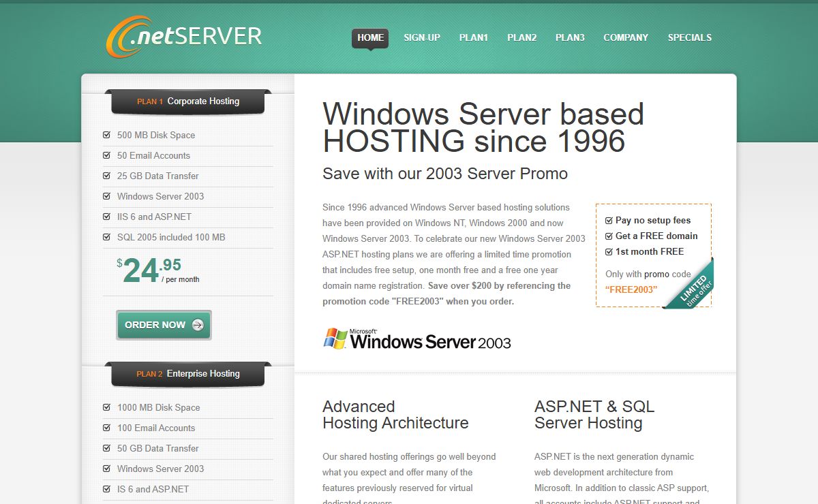Click checkmark beside 1st month FREE
818x504 pixels.
pos(609,252)
